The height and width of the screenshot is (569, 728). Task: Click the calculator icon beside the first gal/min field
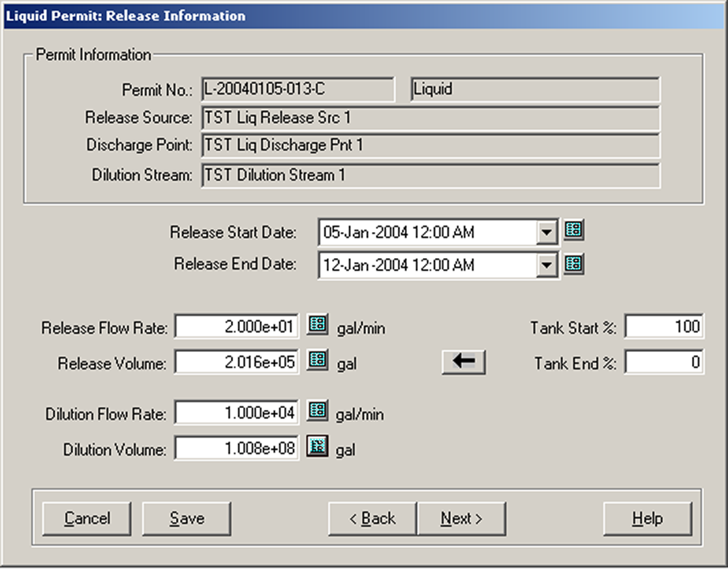[x=318, y=324]
